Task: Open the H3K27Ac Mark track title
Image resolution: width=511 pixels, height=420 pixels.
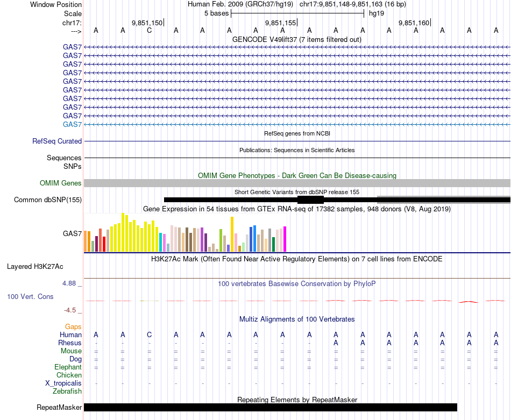Action: pyautogui.click(x=297, y=259)
